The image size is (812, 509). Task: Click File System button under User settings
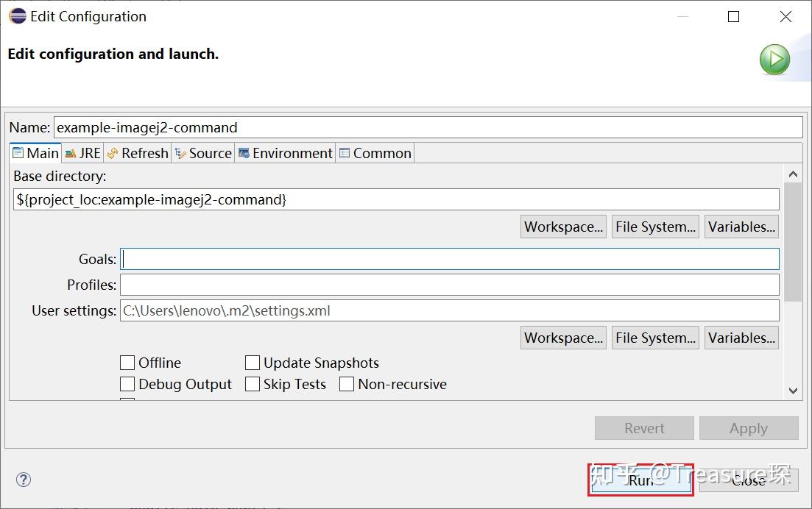point(655,338)
